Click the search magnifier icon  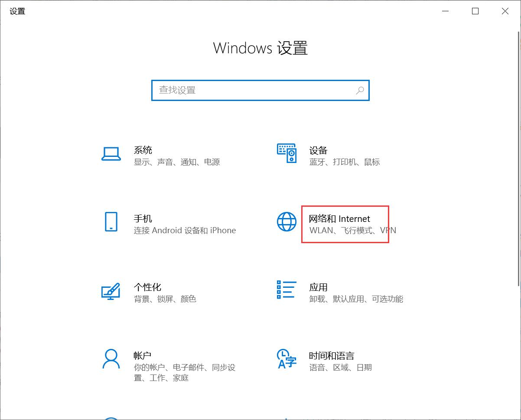(x=360, y=90)
